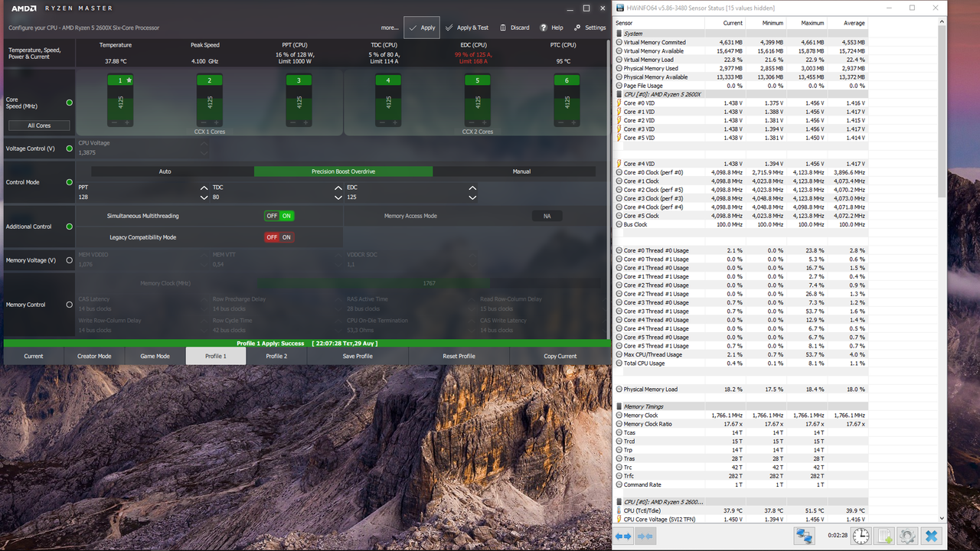Open the HWiNFO sensor settings gear icon
The image size is (980, 551).
click(x=908, y=536)
